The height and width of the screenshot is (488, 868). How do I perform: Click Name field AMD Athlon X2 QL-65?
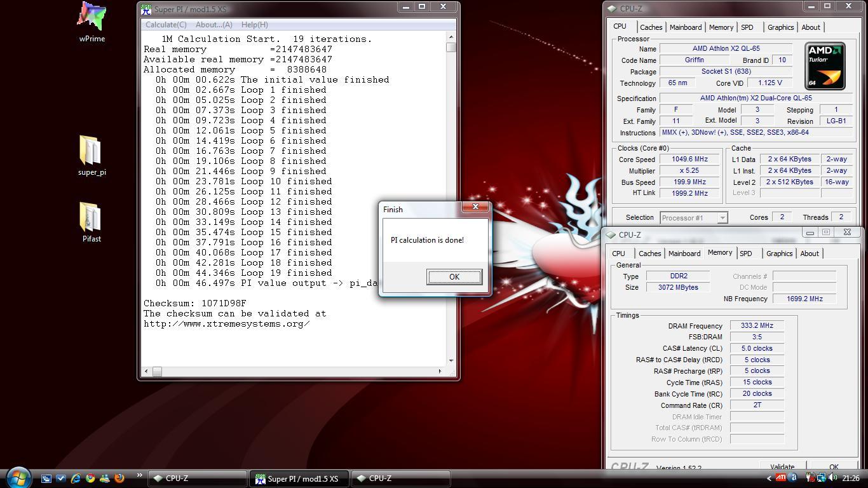click(x=726, y=49)
